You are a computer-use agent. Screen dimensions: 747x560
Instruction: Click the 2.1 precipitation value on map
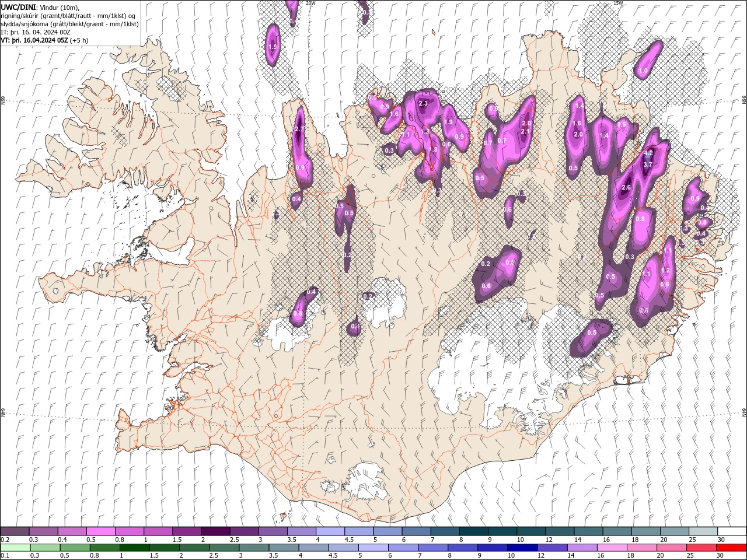tap(525, 132)
